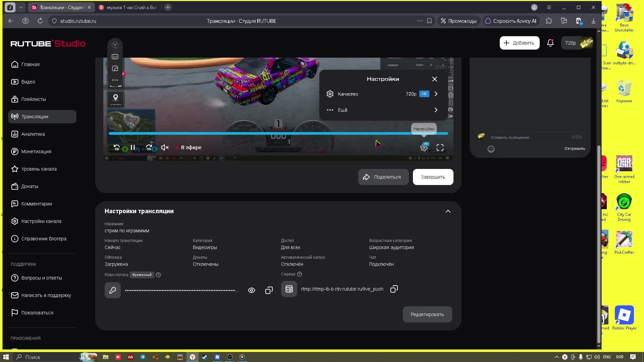This screenshot has width=644, height=362.
Task: Click the player settings gear icon
Action: pyautogui.click(x=424, y=147)
